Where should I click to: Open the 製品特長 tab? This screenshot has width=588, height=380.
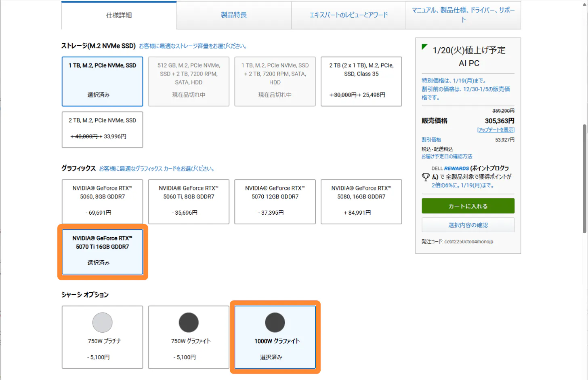[234, 15]
